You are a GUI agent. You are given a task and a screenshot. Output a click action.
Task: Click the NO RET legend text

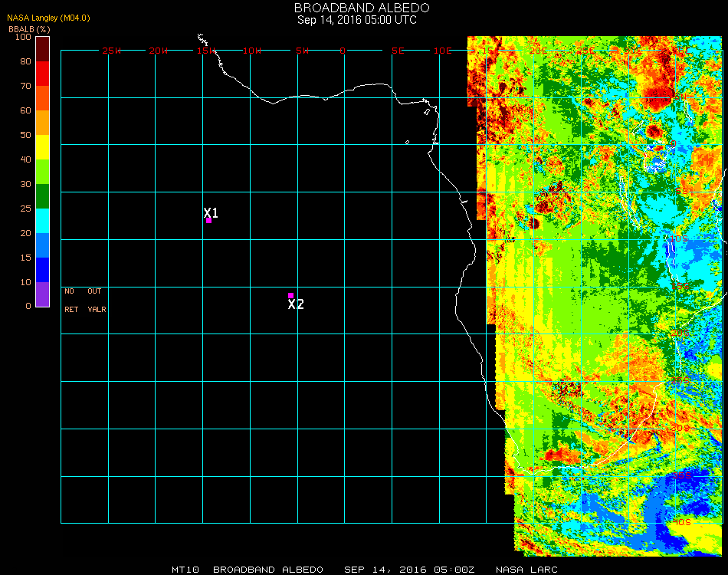point(70,301)
